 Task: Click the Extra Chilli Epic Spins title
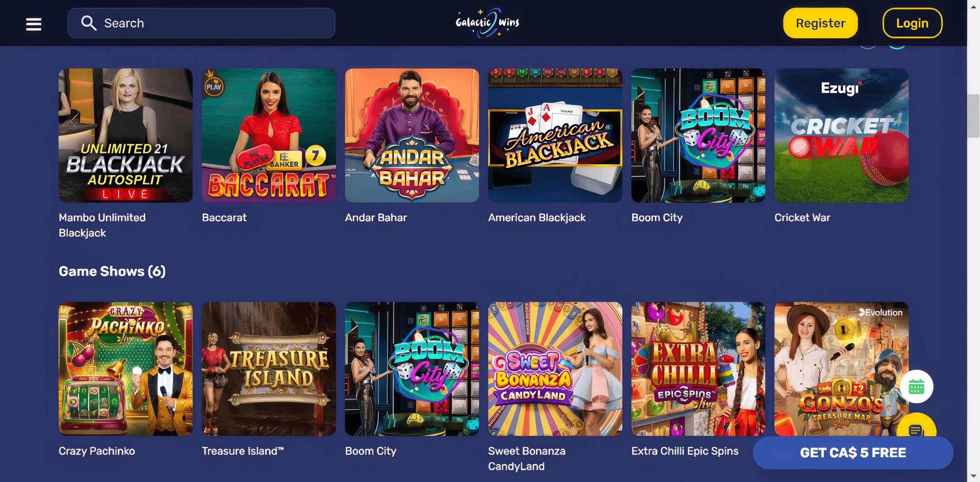[x=685, y=451]
